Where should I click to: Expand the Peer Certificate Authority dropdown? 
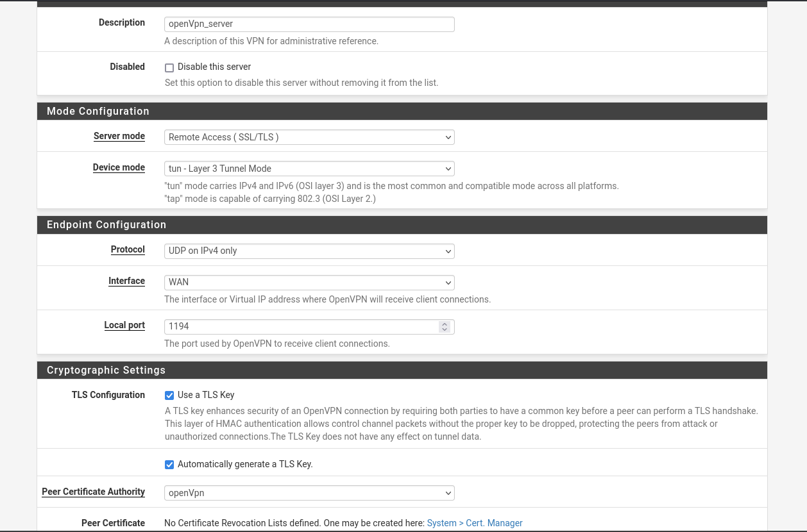309,493
